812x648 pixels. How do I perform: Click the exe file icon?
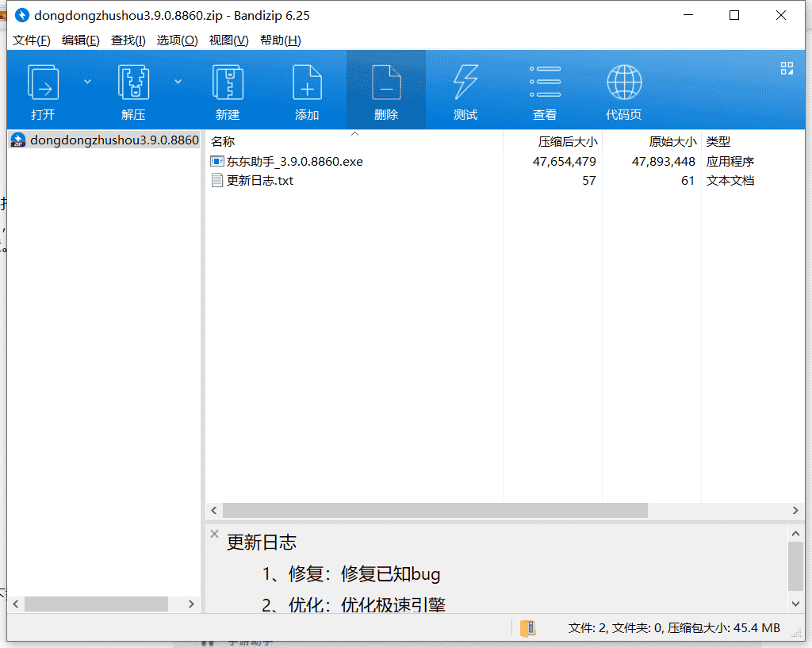tap(217, 161)
